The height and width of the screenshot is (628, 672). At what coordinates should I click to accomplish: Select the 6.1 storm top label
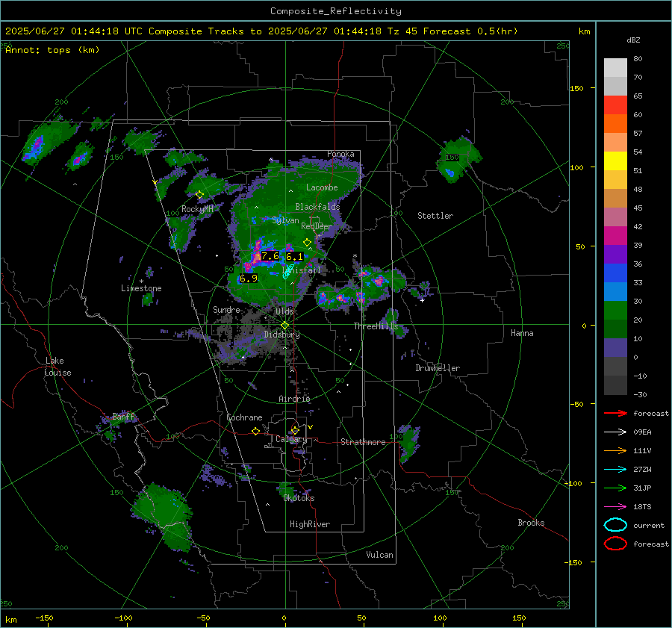(294, 257)
